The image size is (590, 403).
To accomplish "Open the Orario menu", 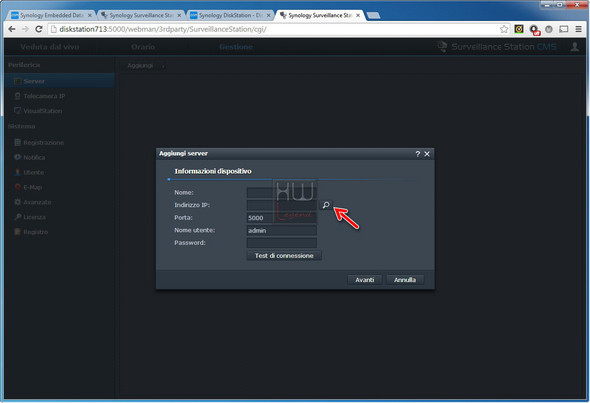I will pos(143,47).
